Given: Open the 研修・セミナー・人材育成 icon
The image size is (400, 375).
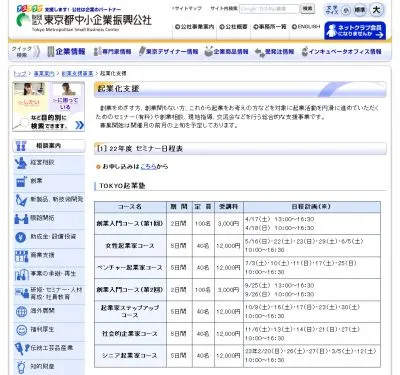Looking at the screenshot, I should tap(22, 293).
